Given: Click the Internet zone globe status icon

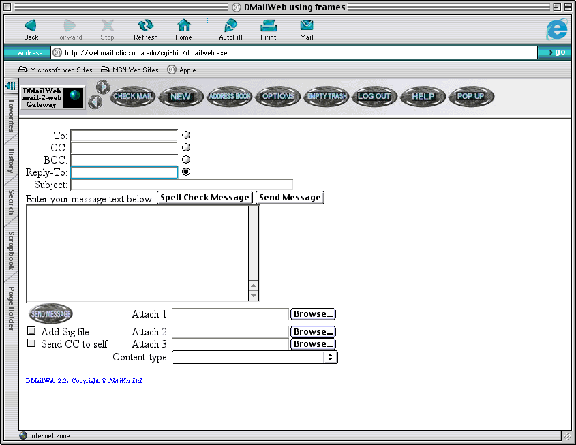Looking at the screenshot, I should [23, 435].
